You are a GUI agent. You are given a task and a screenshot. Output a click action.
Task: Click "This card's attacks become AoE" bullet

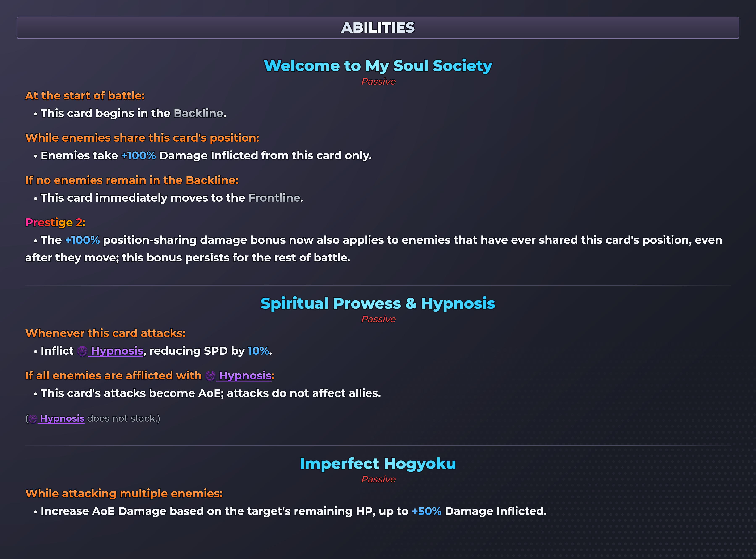click(207, 393)
